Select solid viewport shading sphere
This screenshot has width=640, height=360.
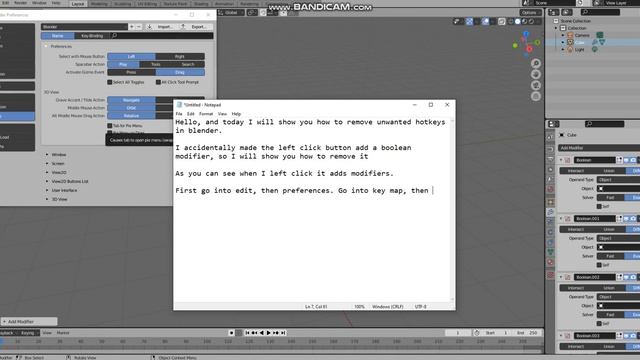click(x=518, y=22)
